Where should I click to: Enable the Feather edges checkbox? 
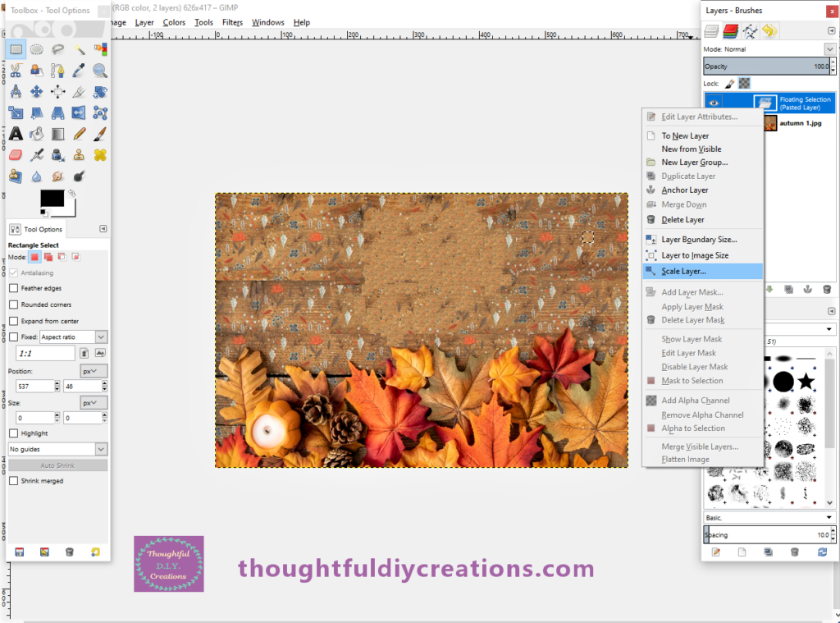tap(13, 288)
